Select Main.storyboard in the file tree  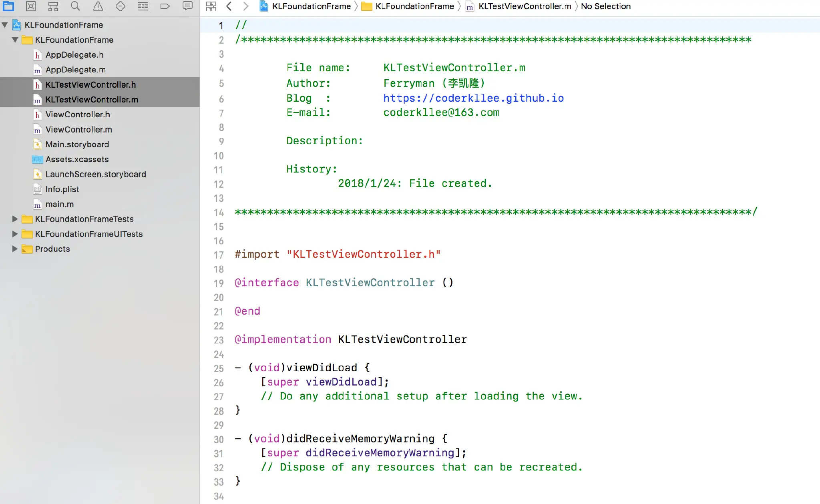(x=77, y=145)
